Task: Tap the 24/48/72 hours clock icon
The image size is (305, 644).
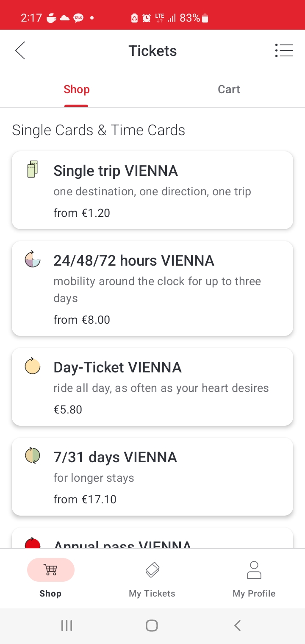Action: tap(32, 259)
